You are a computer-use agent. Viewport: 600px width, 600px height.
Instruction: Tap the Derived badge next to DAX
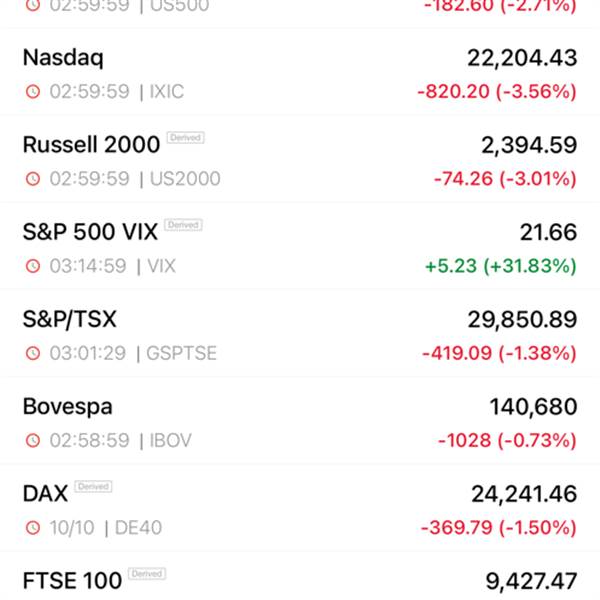pos(93,487)
